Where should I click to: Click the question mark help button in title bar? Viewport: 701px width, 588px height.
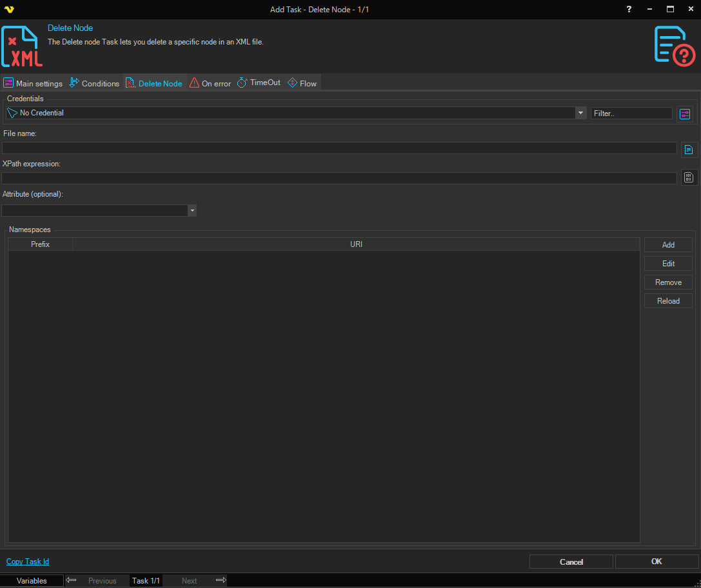629,10
